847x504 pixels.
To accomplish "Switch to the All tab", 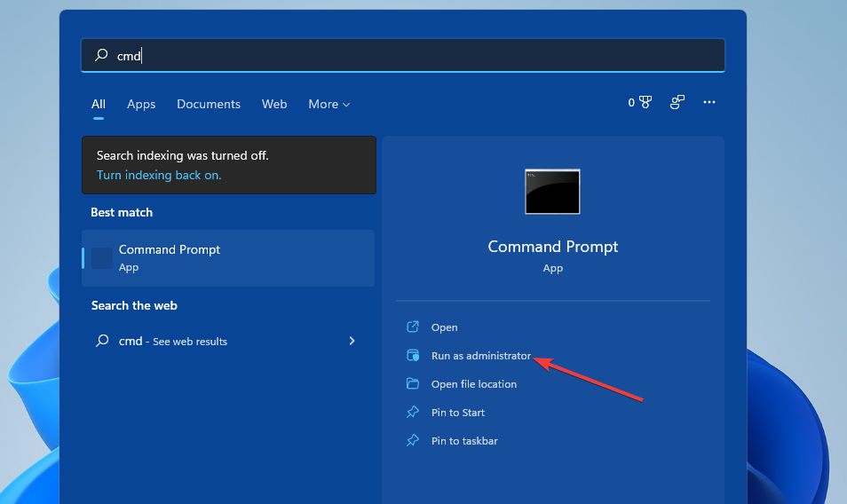I will pyautogui.click(x=99, y=104).
